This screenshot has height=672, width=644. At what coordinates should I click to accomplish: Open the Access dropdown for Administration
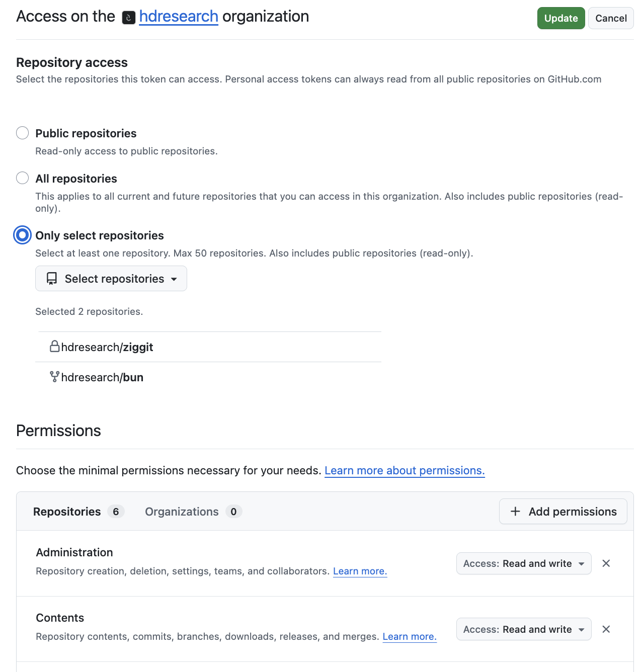click(523, 563)
